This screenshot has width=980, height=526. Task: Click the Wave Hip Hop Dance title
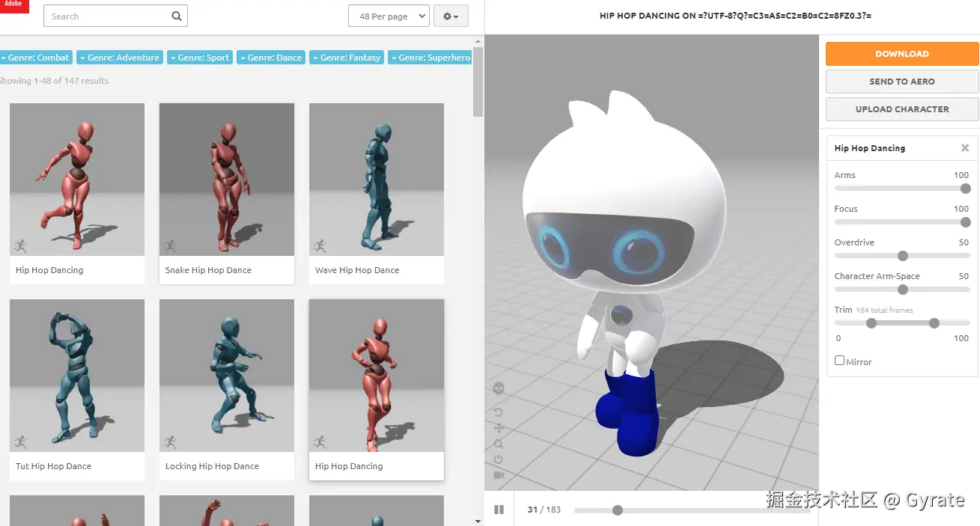pos(357,270)
